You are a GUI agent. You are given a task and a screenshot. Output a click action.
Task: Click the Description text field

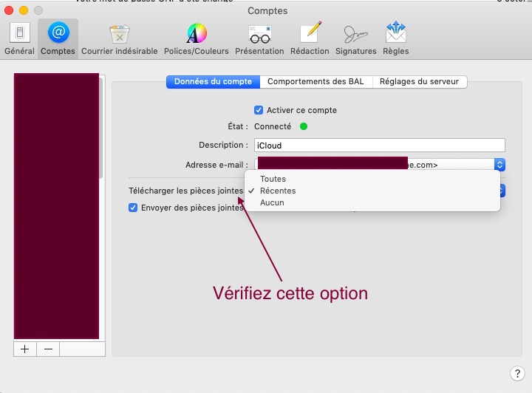pos(379,146)
